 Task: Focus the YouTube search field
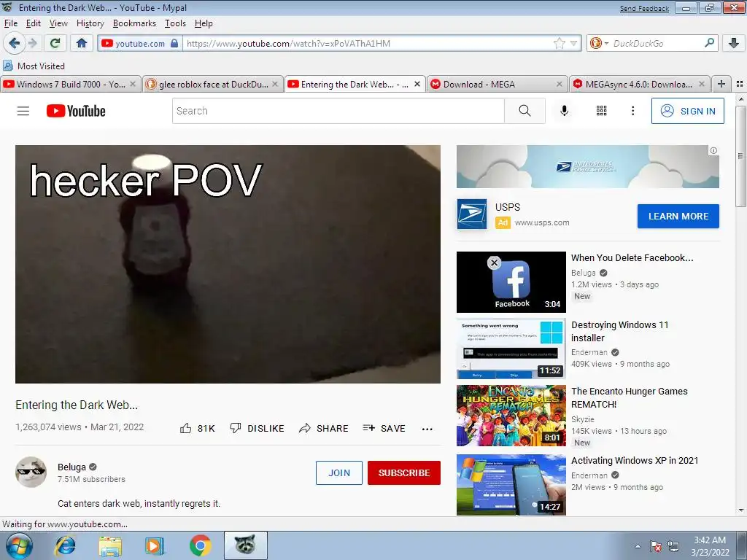click(x=338, y=111)
